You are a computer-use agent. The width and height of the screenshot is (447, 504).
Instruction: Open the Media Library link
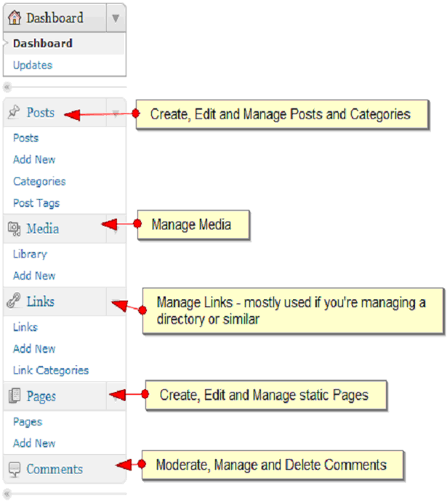point(30,254)
